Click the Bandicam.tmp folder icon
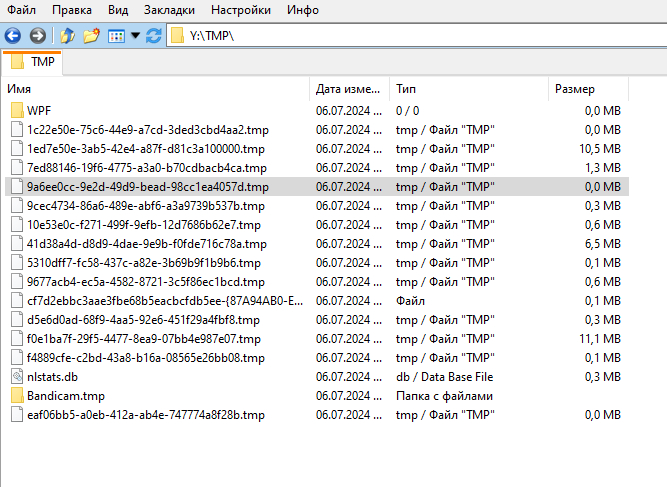Image resolution: width=667 pixels, height=487 pixels. point(17,396)
